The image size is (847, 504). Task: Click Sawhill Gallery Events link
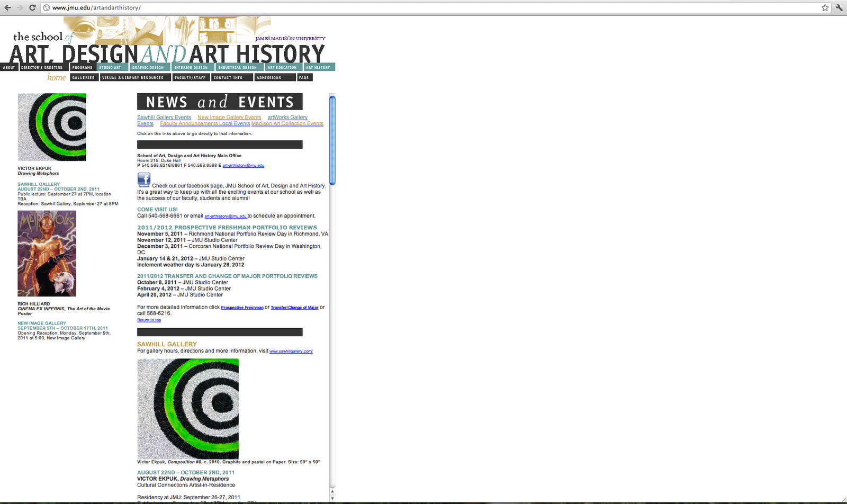pyautogui.click(x=164, y=118)
